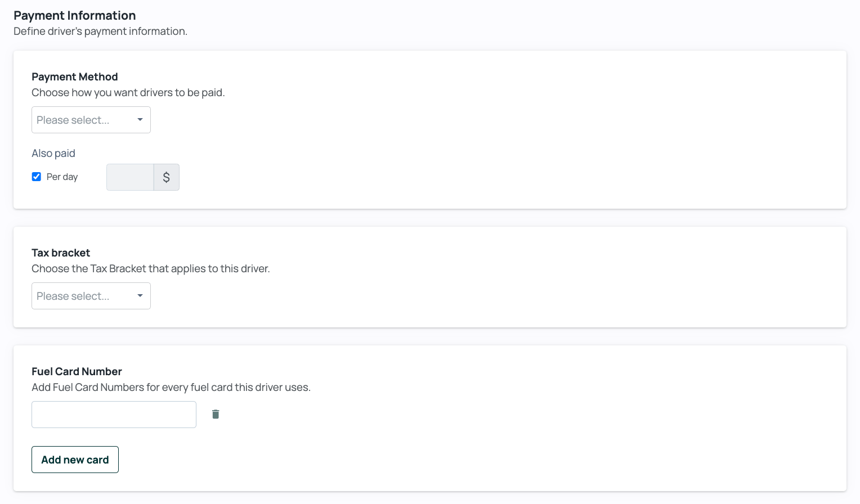Viewport: 860px width, 504px height.
Task: Click the Tax bracket section title
Action: (61, 253)
